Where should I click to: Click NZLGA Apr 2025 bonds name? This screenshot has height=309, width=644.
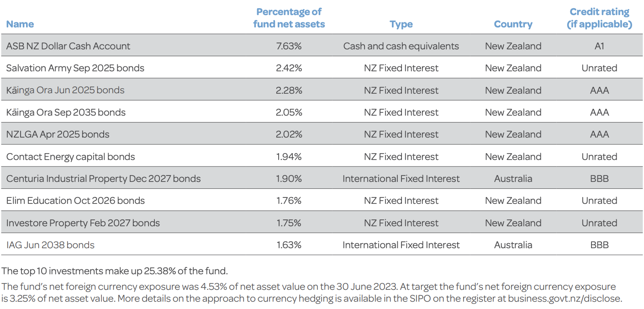coord(58,134)
